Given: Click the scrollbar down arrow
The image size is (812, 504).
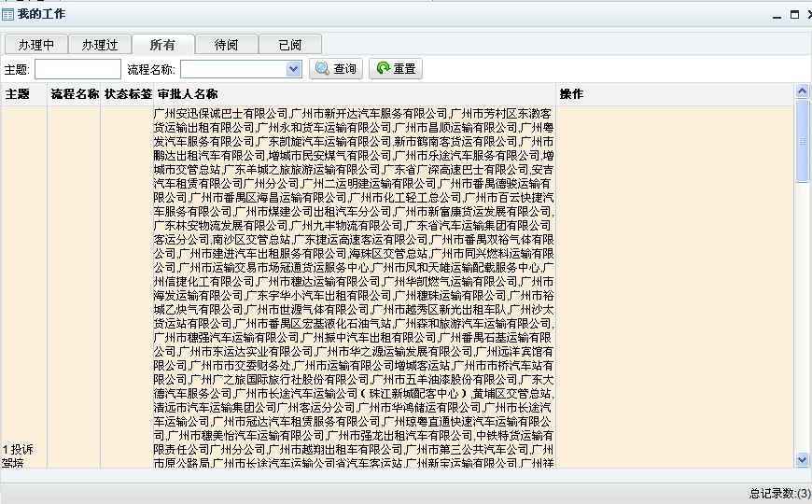Looking at the screenshot, I should pyautogui.click(x=802, y=459).
